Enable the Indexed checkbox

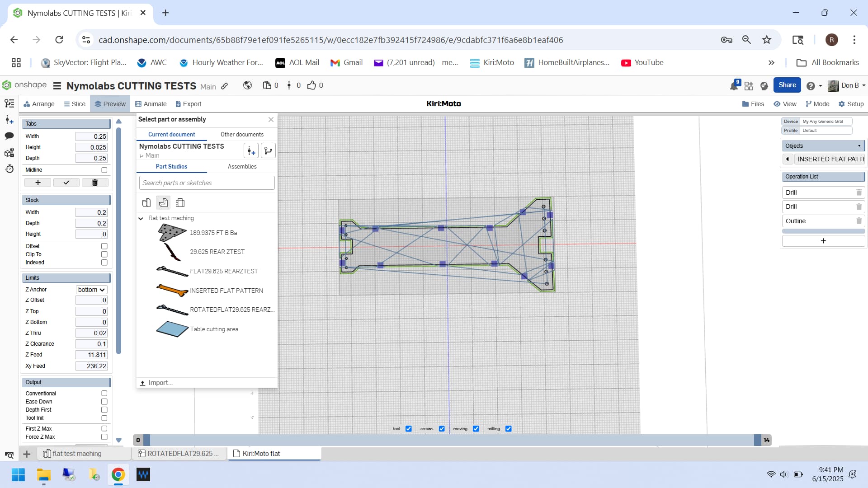tap(104, 263)
